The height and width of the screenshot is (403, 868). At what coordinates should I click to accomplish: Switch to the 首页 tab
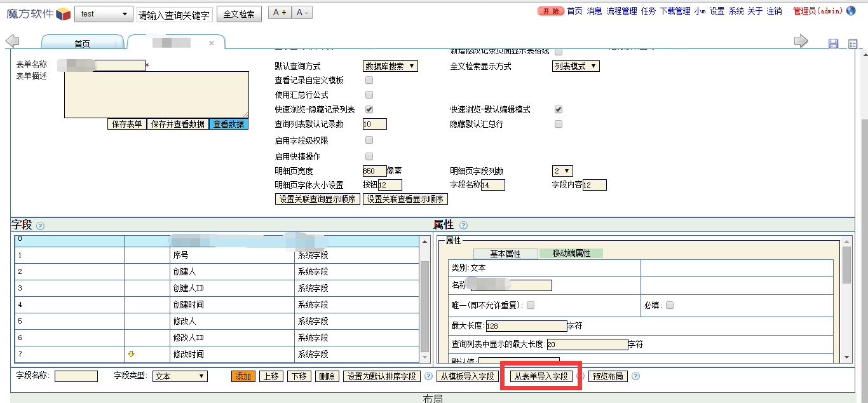click(x=82, y=43)
